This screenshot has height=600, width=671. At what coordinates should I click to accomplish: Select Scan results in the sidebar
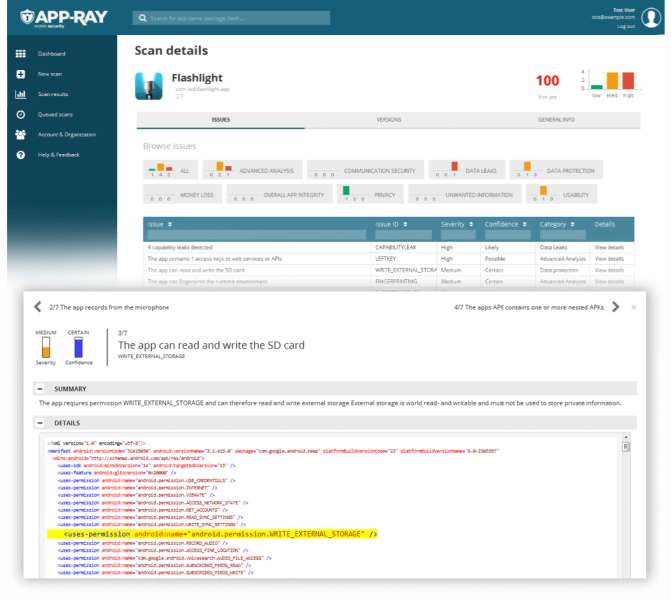click(x=53, y=94)
